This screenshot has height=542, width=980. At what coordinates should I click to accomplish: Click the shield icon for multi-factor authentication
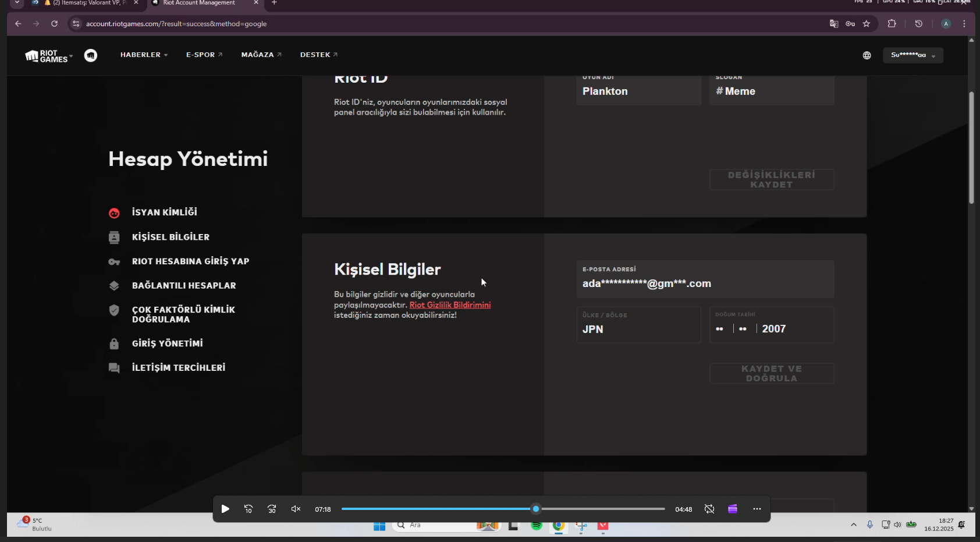[114, 310]
